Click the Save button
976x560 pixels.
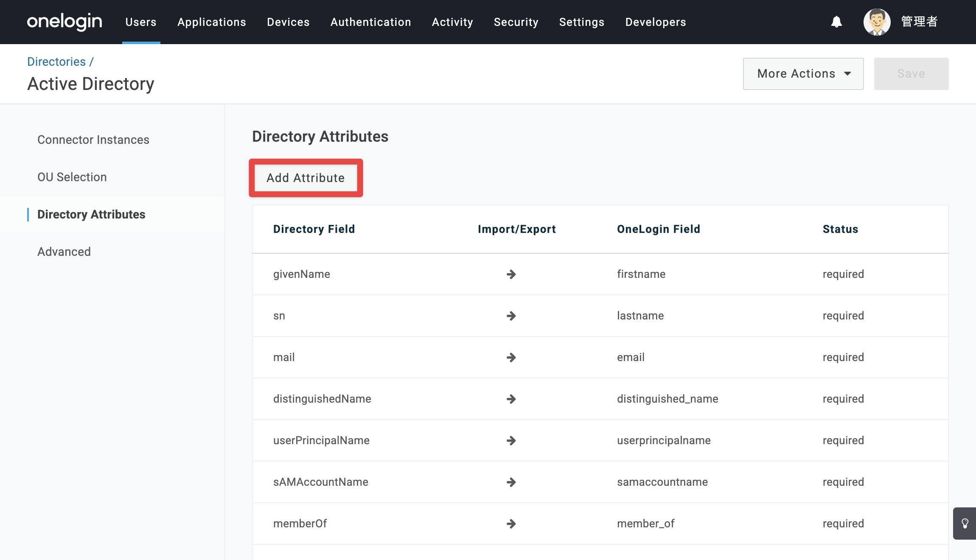(x=911, y=74)
